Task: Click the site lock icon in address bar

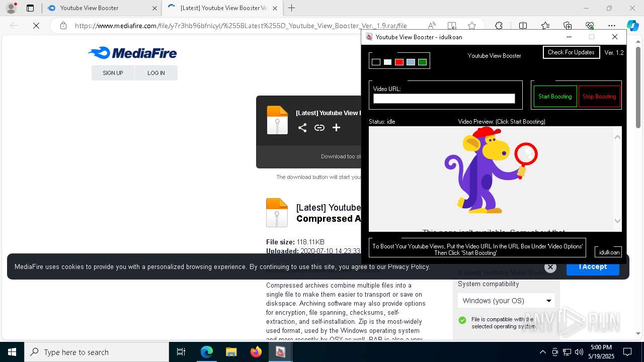Action: pyautogui.click(x=63, y=26)
